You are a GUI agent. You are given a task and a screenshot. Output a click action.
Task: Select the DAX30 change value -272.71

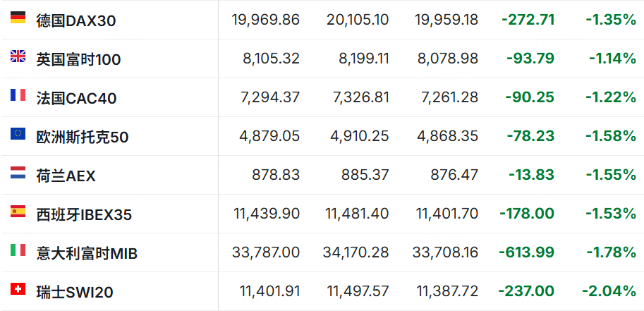(x=528, y=19)
